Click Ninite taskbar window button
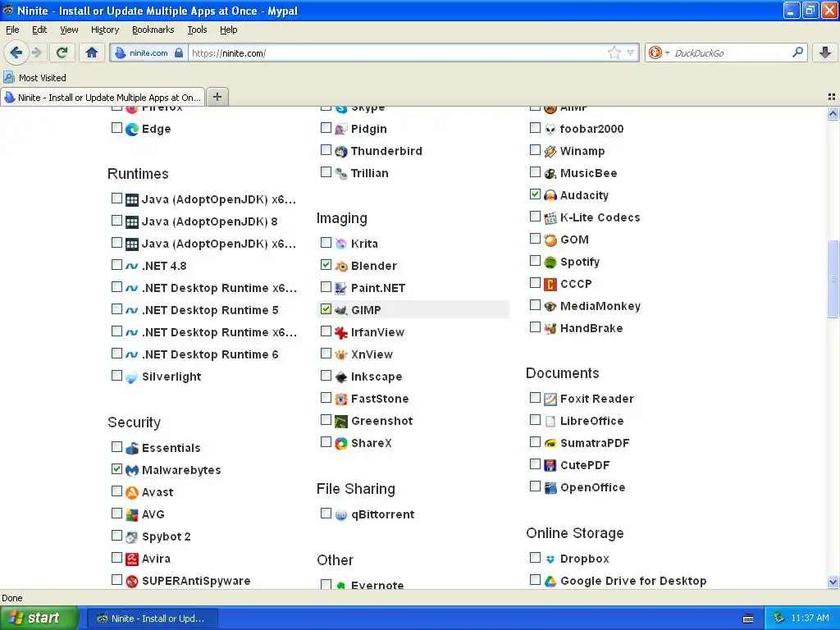 [x=152, y=619]
